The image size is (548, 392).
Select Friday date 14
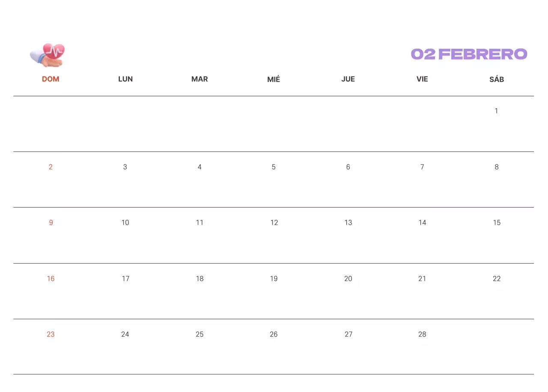pos(422,223)
